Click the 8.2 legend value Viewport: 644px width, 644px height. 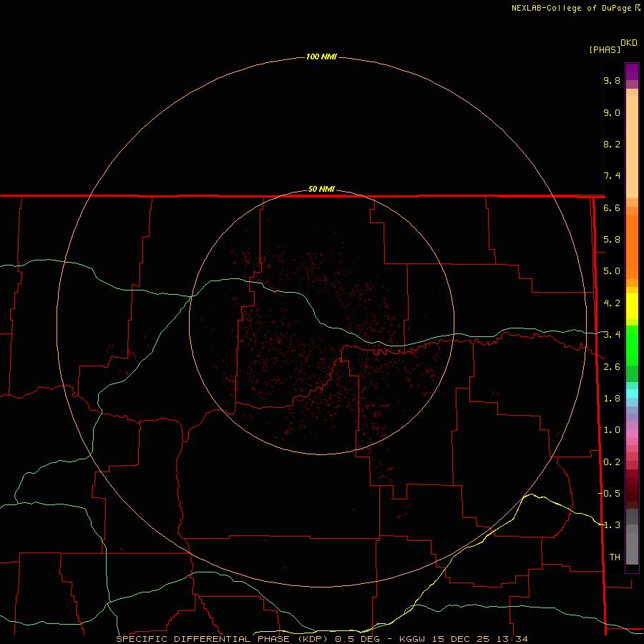[612, 144]
